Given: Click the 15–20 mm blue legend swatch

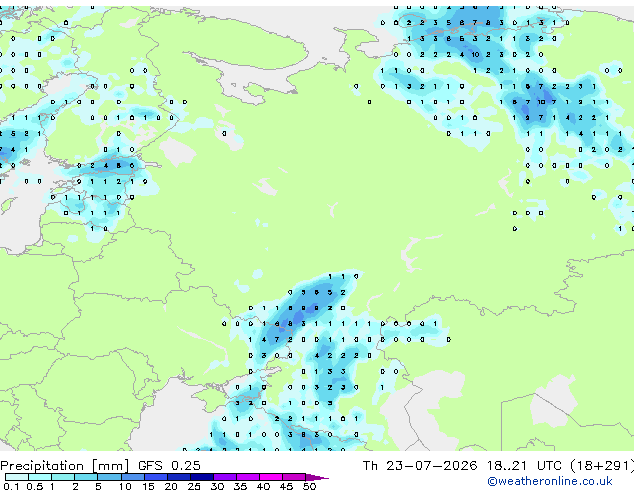Looking at the screenshot, I should click(156, 477).
